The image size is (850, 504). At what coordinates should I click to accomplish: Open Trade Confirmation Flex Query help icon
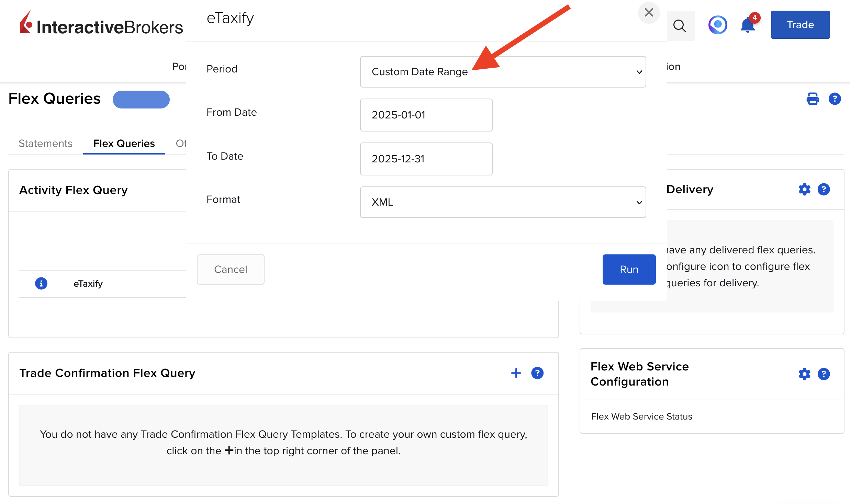[x=537, y=373]
